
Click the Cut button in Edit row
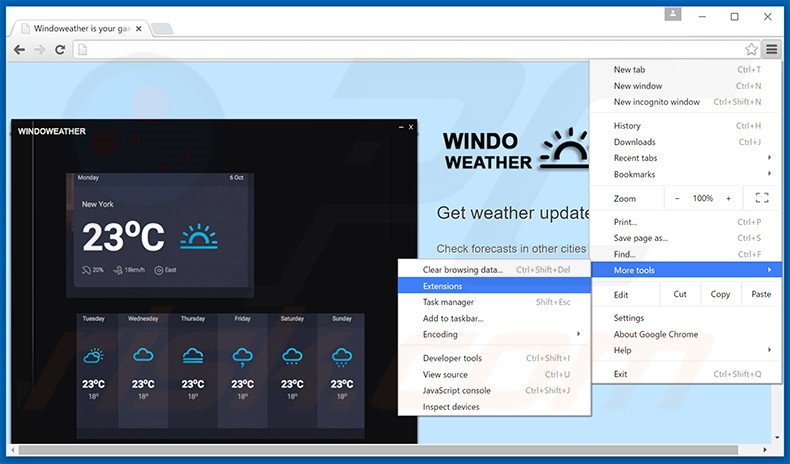click(x=680, y=294)
